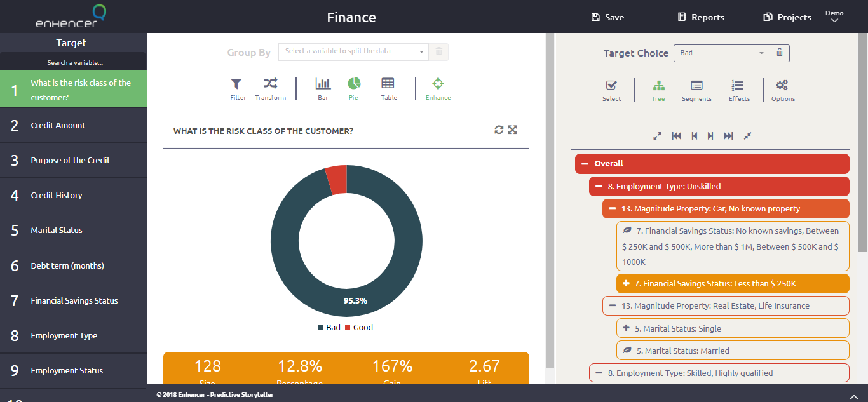Refresh the risk class chart
The width and height of the screenshot is (868, 402).
(499, 130)
